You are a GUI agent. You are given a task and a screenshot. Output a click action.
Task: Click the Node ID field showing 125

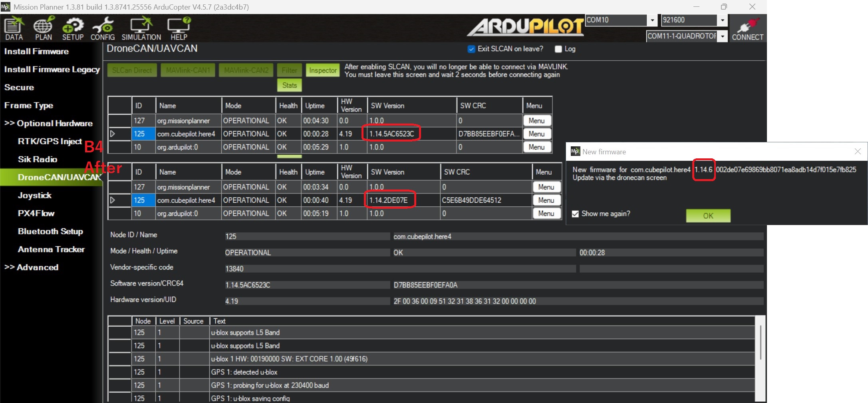307,236
